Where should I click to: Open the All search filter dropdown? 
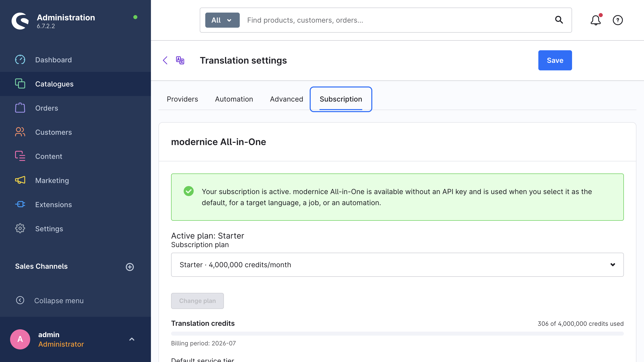[x=222, y=20]
